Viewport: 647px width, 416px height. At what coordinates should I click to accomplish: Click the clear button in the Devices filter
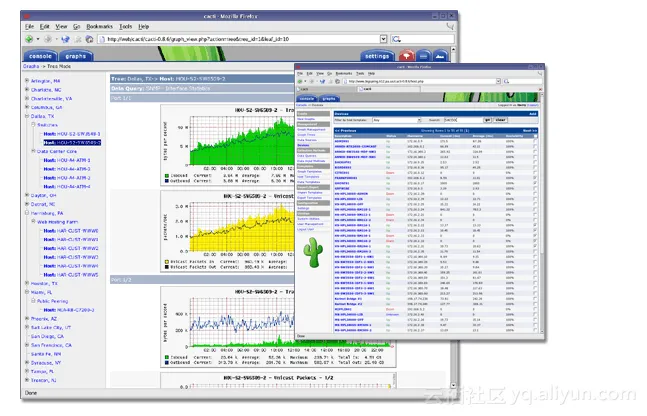click(500, 120)
